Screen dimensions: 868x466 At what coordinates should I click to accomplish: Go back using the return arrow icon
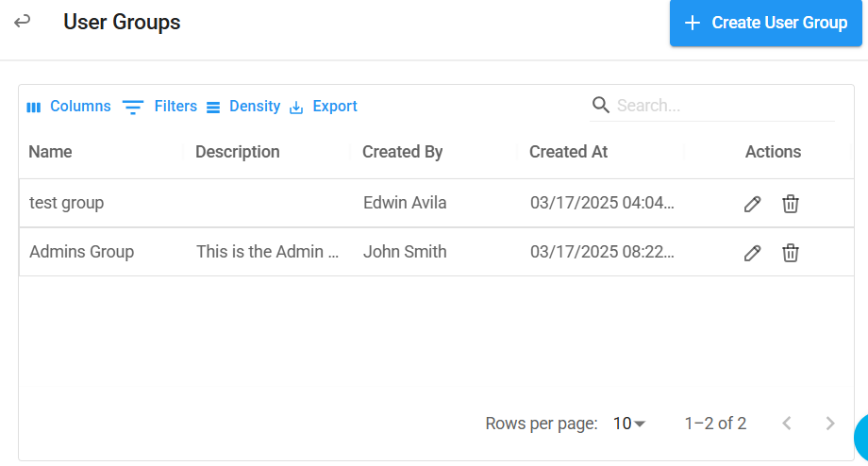[x=22, y=22]
